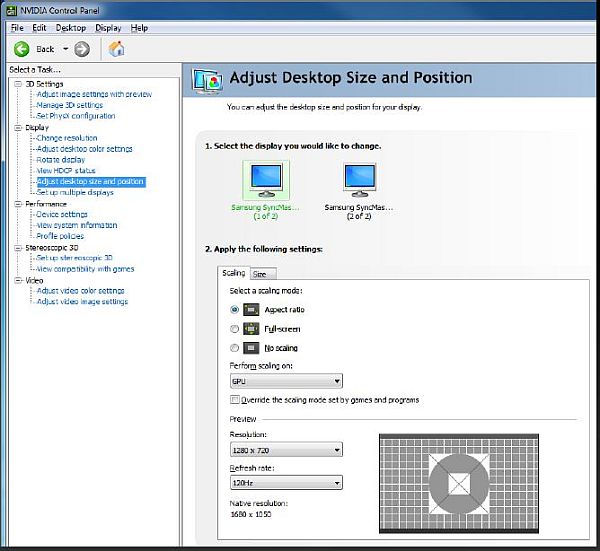600x551 pixels.
Task: Open the Desktop menu
Action: 70,28
